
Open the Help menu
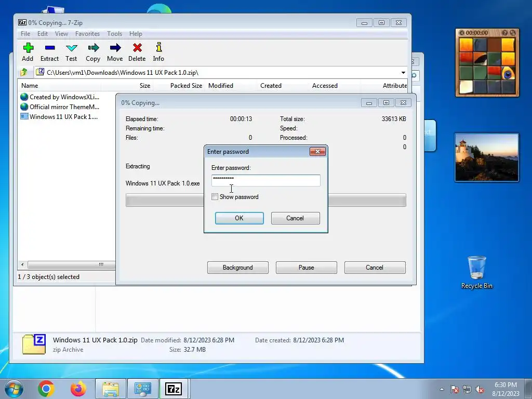pyautogui.click(x=136, y=34)
